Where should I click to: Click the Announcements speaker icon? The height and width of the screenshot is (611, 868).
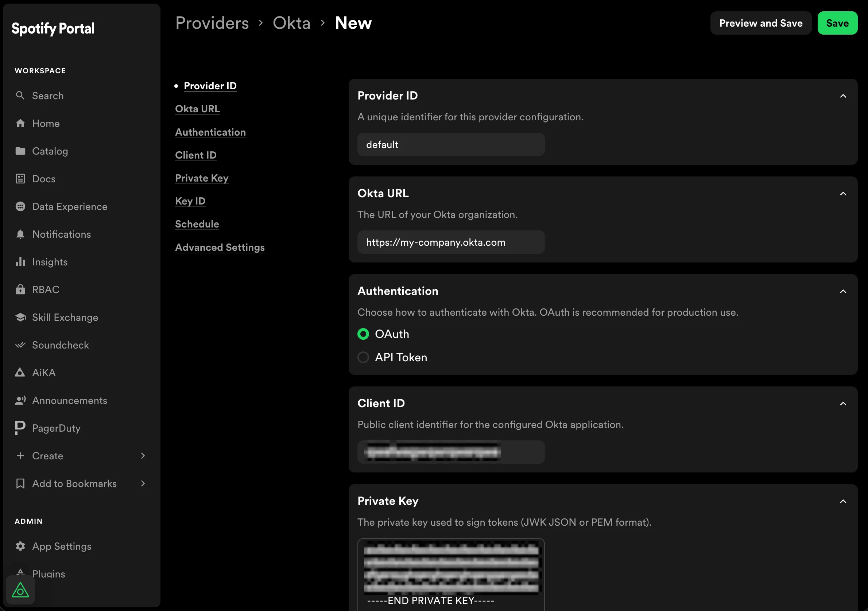click(20, 400)
